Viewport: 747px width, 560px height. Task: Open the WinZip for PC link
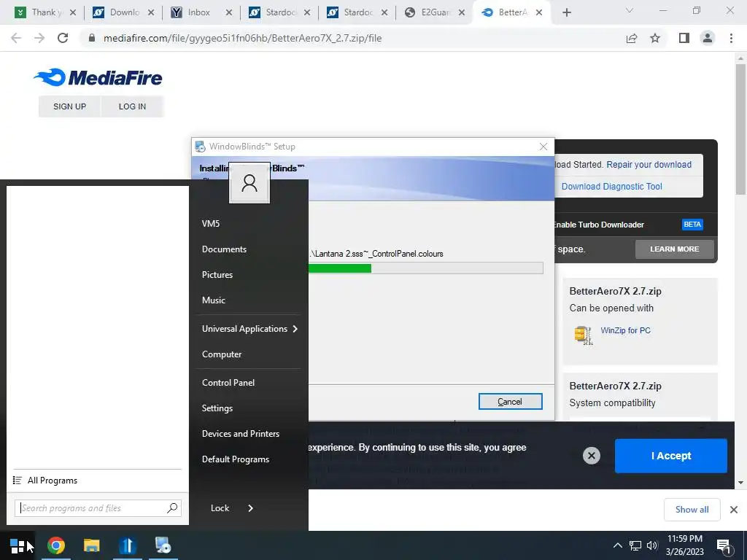625,330
